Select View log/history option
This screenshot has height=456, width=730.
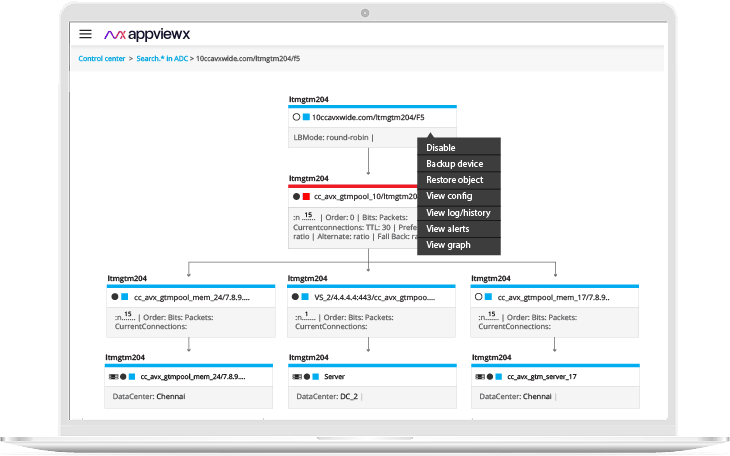(457, 213)
